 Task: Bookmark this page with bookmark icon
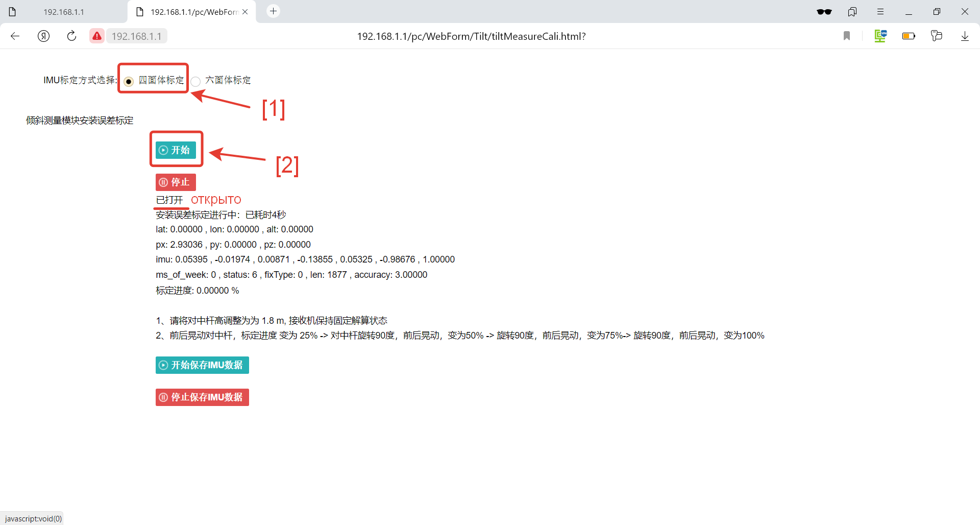847,36
